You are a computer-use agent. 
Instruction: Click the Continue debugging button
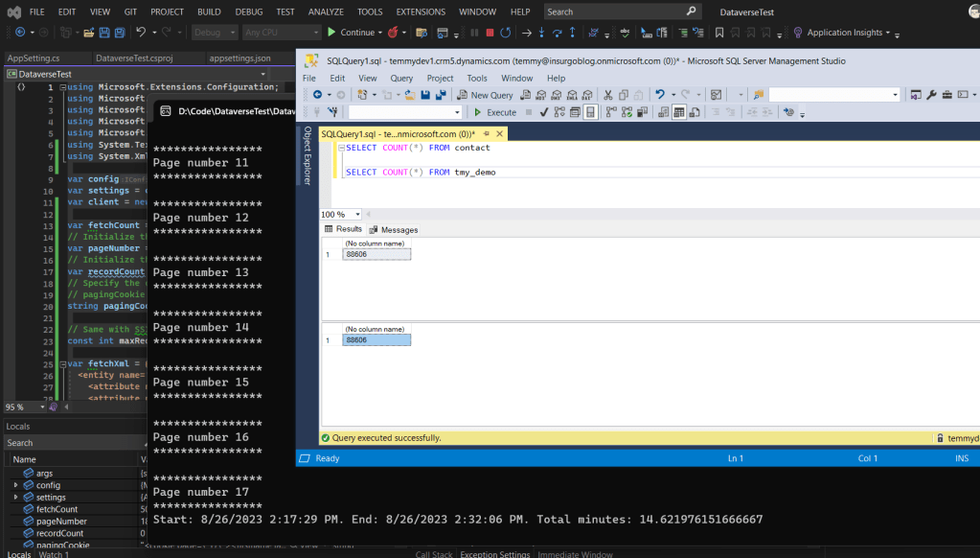(x=352, y=33)
